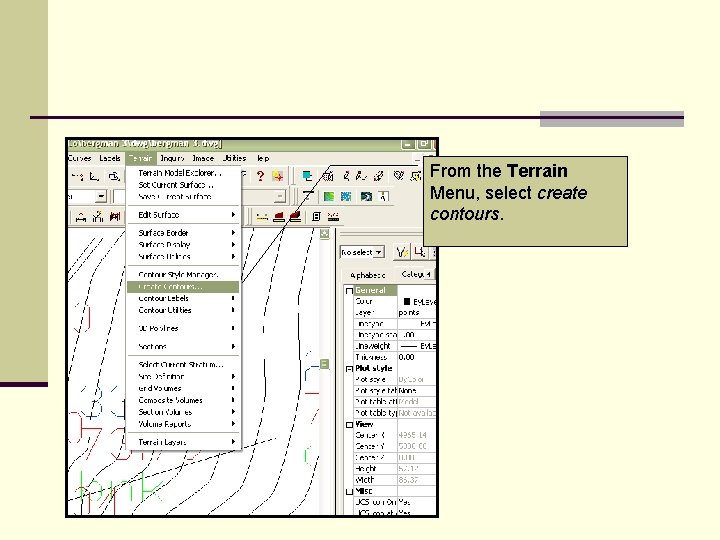This screenshot has width=720, height=540.
Task: Expand the Sections submenu
Action: 183,347
